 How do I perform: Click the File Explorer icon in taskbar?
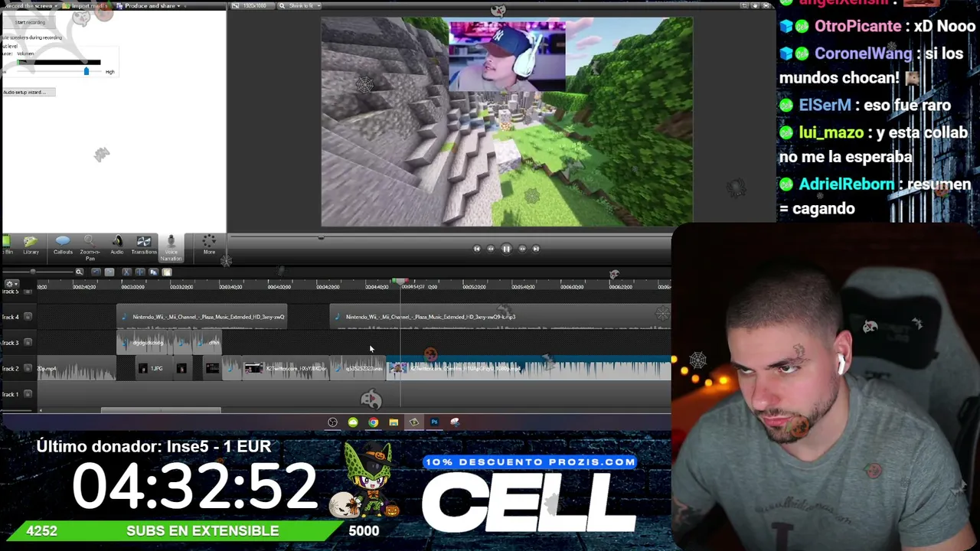pyautogui.click(x=394, y=422)
